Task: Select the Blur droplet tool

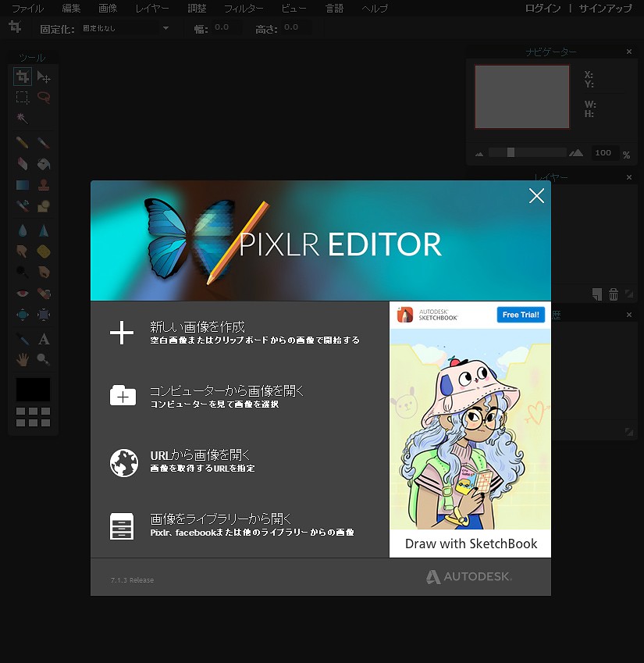Action: (23, 230)
